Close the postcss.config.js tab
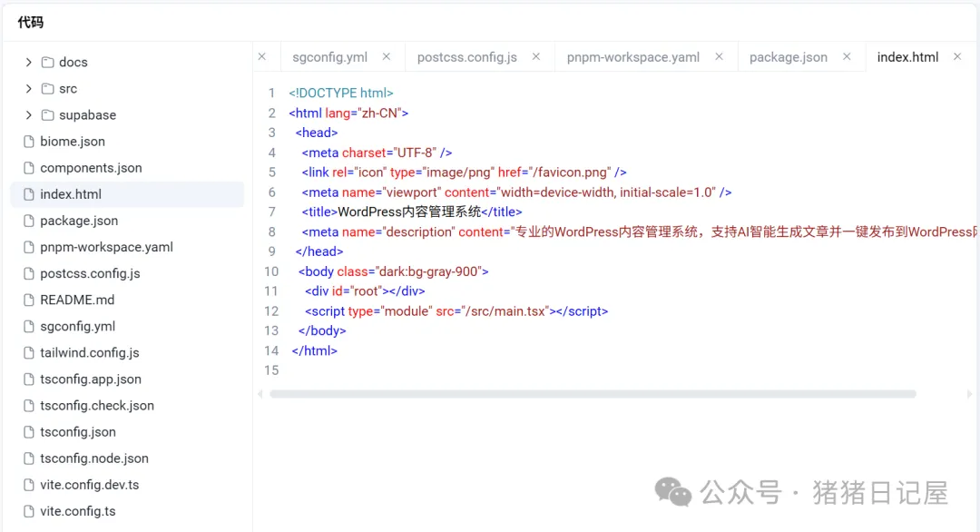 click(x=535, y=56)
